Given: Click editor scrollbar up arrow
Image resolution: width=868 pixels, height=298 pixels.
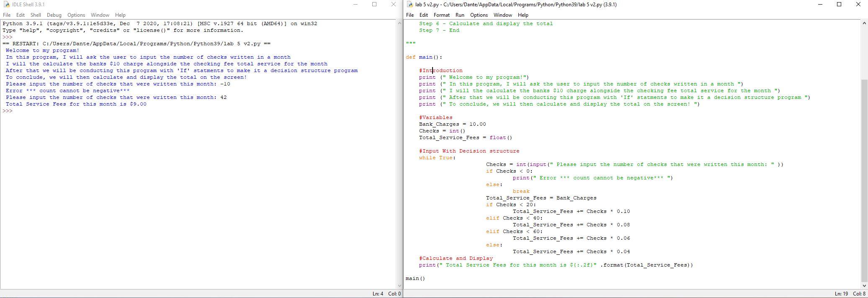Looking at the screenshot, I should 864,23.
